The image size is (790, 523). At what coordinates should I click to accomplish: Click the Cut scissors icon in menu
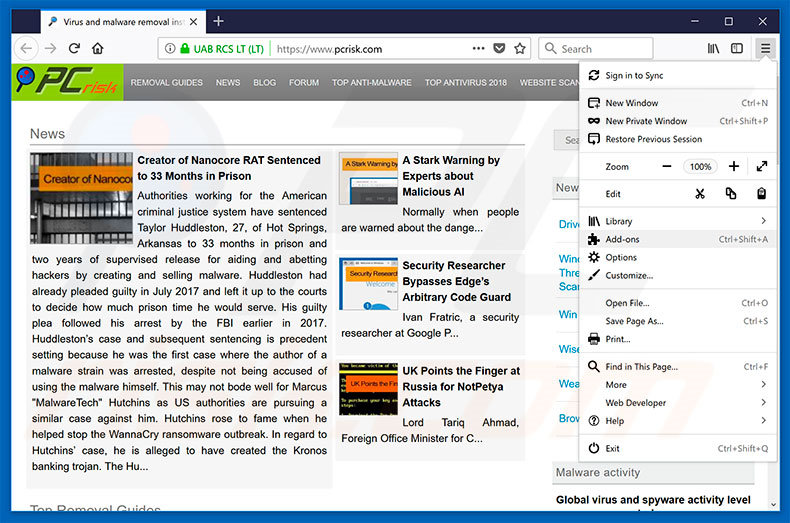[700, 194]
